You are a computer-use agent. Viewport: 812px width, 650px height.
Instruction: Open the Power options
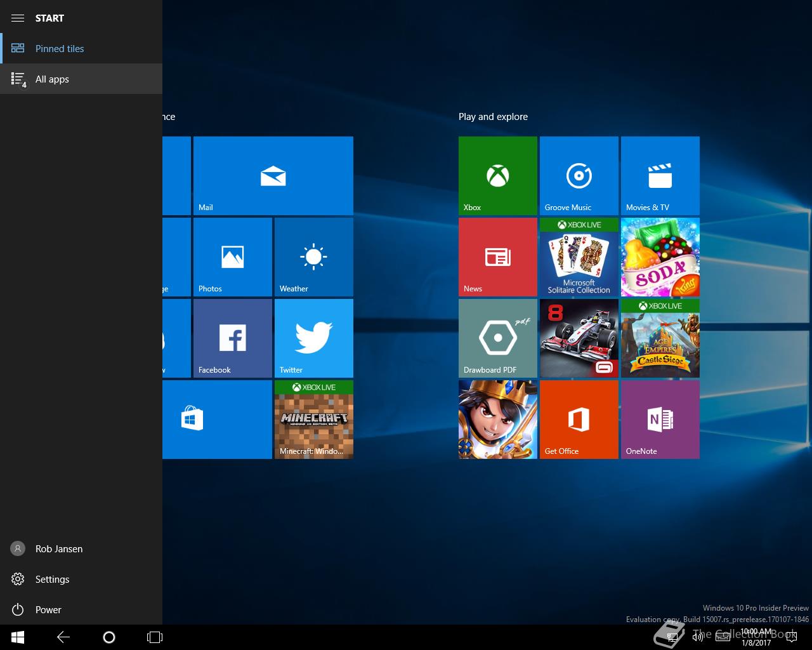(x=81, y=609)
